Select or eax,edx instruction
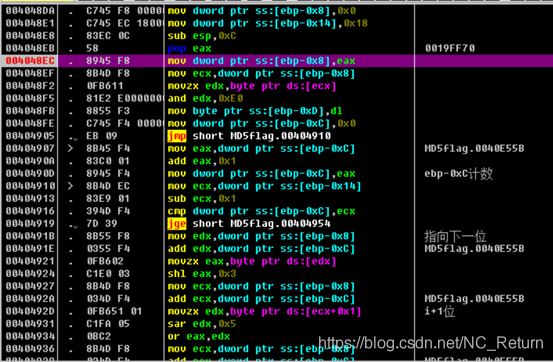Viewport: 553px width, 362px height. click(x=199, y=337)
